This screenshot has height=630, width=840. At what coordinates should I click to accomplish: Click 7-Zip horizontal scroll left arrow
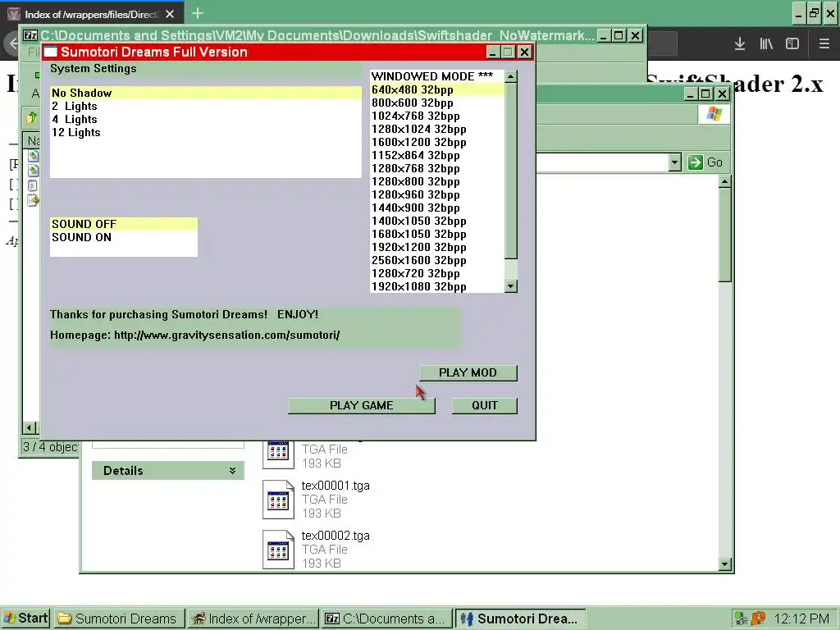point(30,428)
